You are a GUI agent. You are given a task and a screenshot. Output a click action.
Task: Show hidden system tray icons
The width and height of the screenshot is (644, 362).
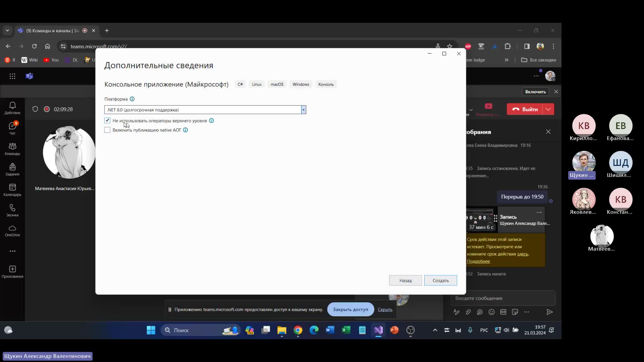point(435,330)
